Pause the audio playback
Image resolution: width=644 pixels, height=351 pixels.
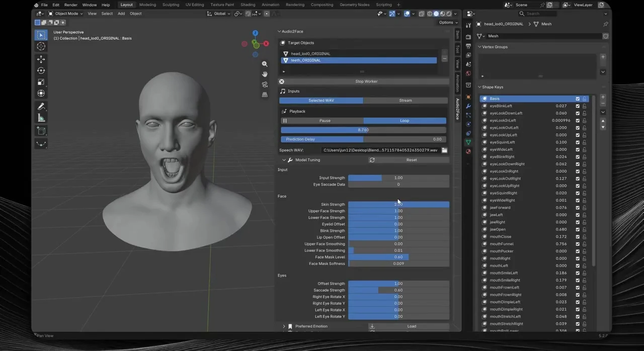coord(322,121)
